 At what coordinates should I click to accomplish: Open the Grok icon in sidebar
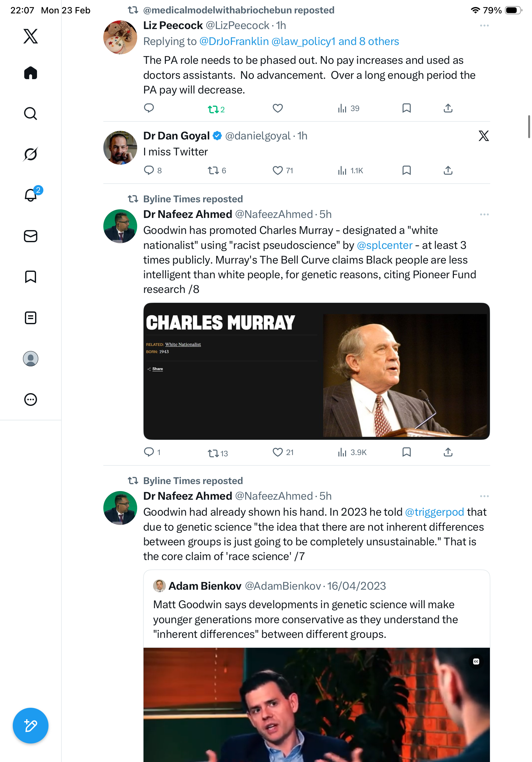pos(31,154)
